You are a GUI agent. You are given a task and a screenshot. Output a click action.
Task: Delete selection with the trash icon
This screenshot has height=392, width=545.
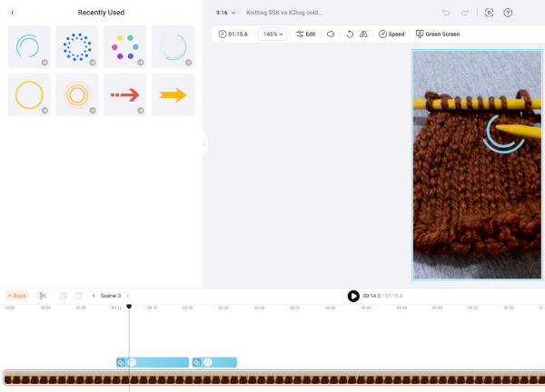pos(79,296)
